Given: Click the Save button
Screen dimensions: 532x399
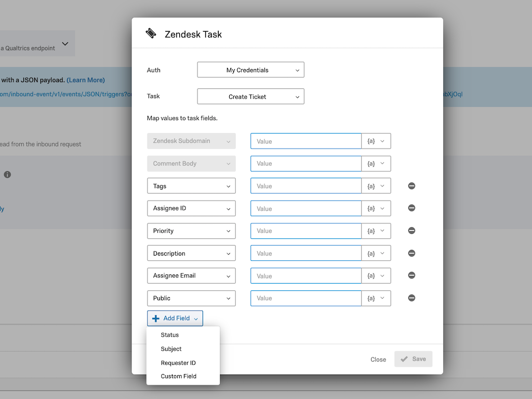Looking at the screenshot, I should 413,359.
